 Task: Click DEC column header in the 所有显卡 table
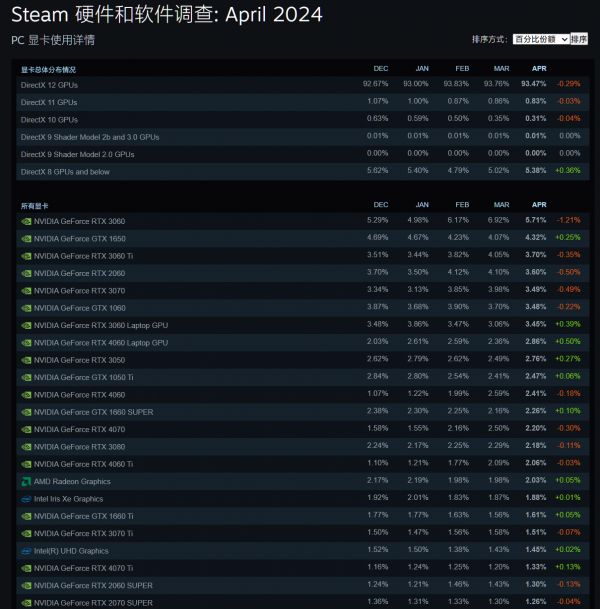pyautogui.click(x=381, y=205)
